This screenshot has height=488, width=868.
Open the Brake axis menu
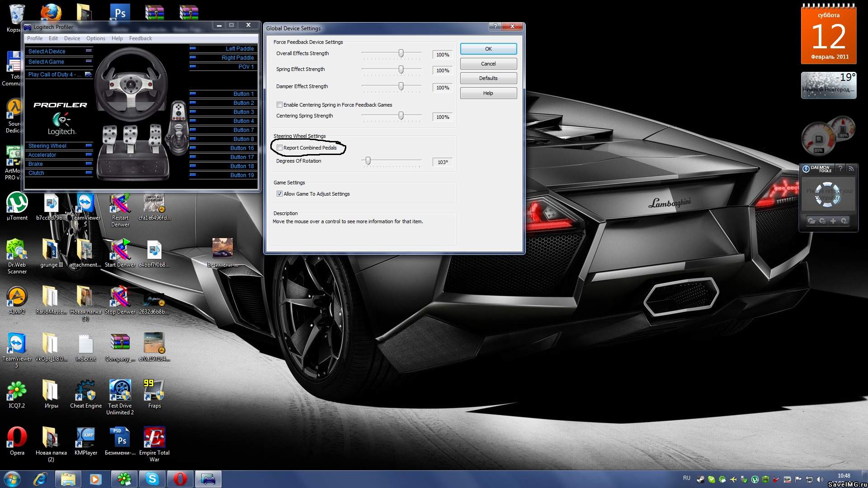(x=59, y=164)
